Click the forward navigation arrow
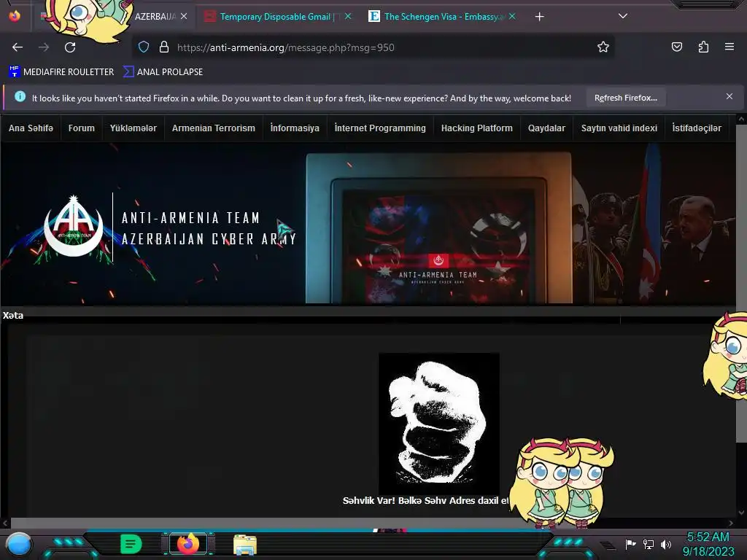 44,47
